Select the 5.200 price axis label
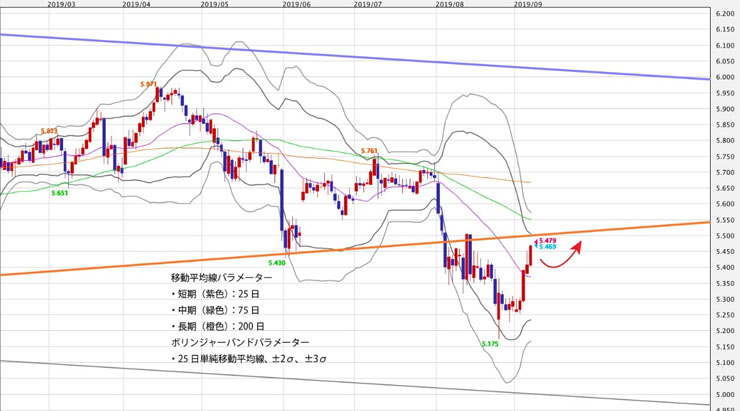The height and width of the screenshot is (411, 740). click(x=725, y=331)
